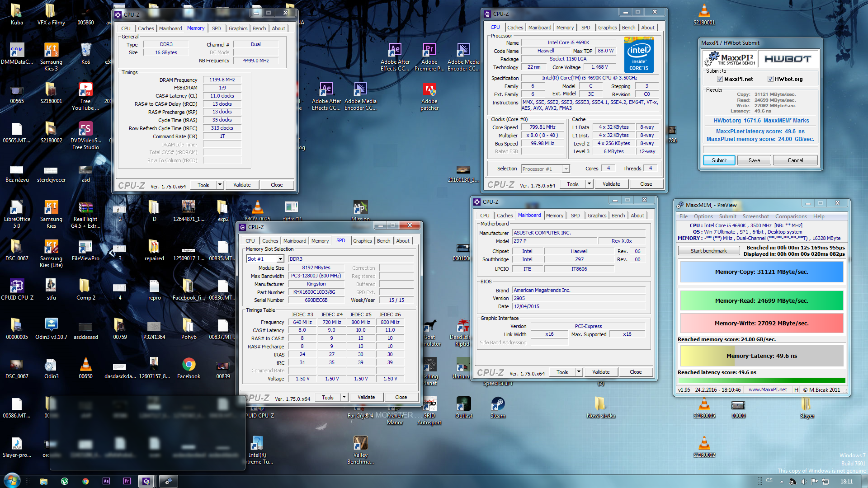Screen dimensions: 868x488
Task: Open the Processor #1 selection dropdown
Action: point(566,169)
